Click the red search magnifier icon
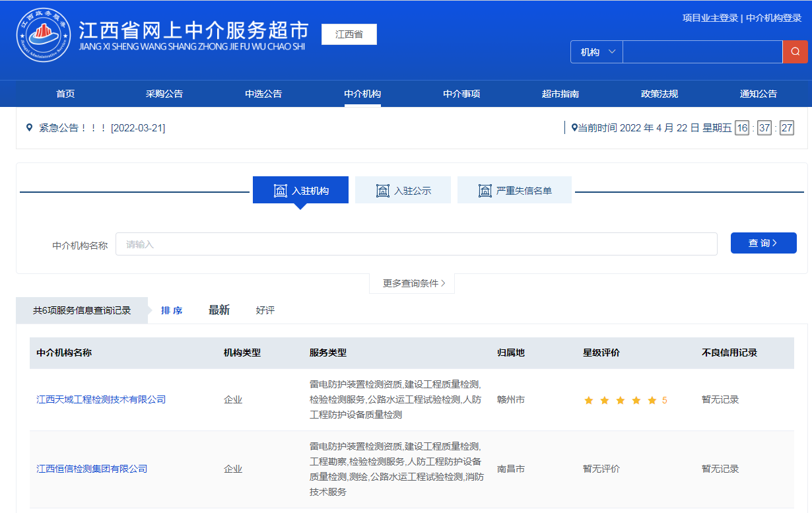Image resolution: width=812 pixels, height=513 pixels. click(795, 52)
